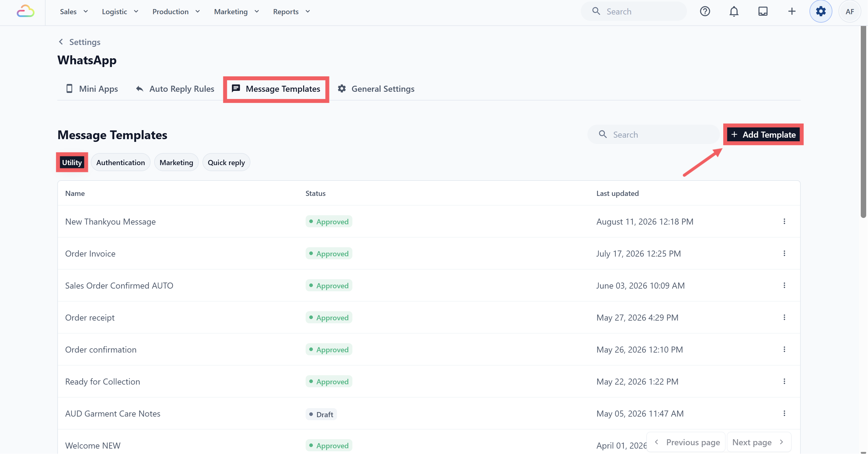Filter templates by Marketing category
Screen dimensions: 868x454
(x=176, y=162)
